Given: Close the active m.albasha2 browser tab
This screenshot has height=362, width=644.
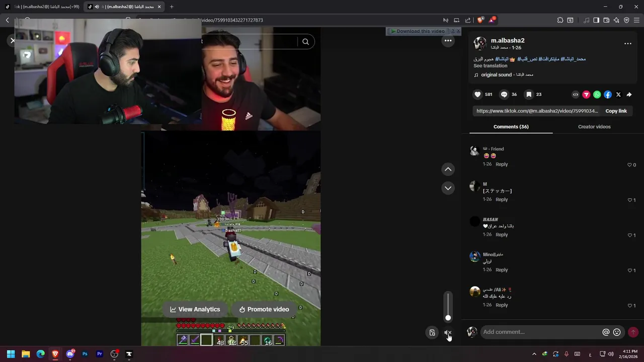Looking at the screenshot, I should click(159, 7).
